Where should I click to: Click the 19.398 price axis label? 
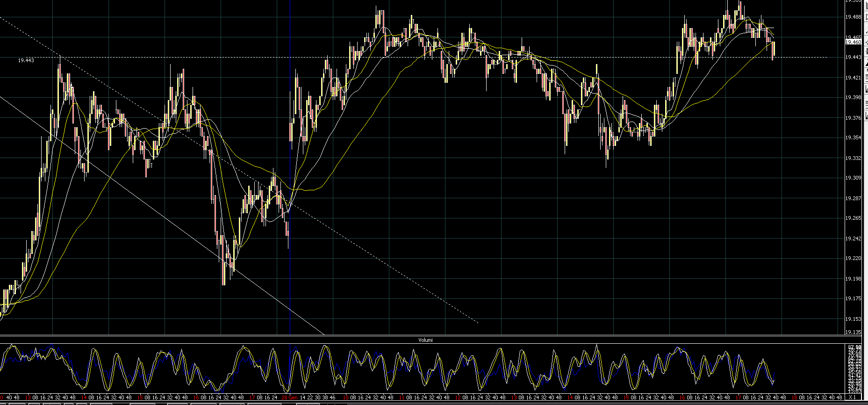tap(853, 97)
